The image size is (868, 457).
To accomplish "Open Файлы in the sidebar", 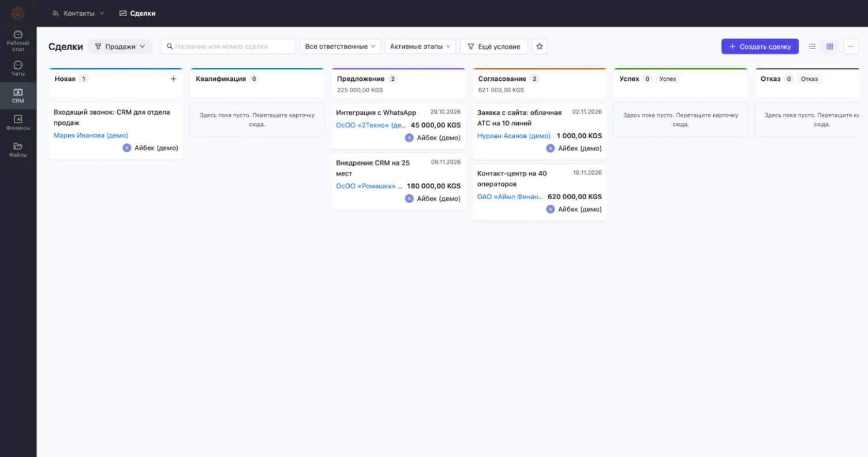I will point(18,150).
